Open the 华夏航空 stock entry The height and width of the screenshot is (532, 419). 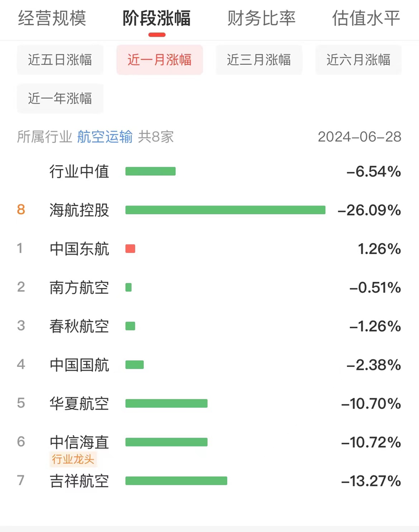pyautogui.click(x=79, y=403)
